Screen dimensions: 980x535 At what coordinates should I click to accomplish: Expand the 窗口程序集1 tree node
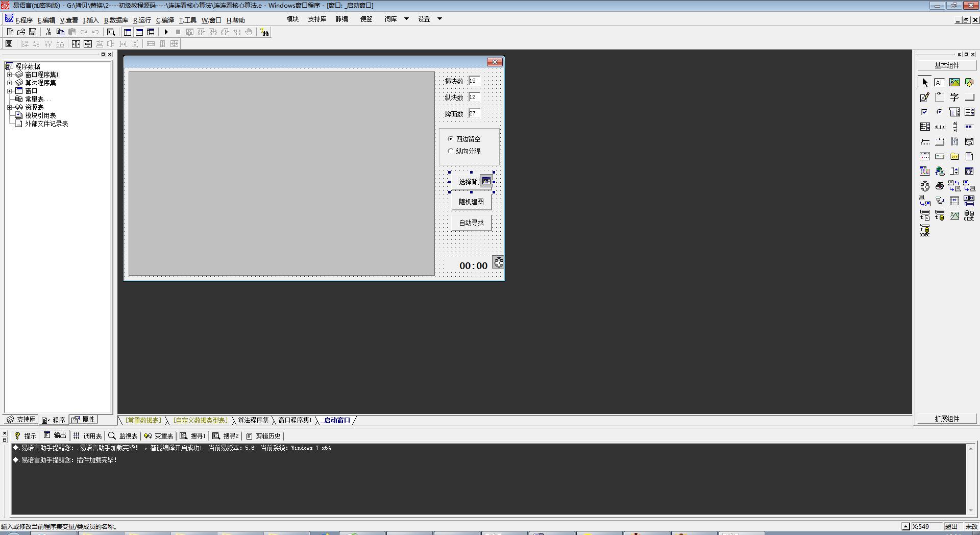[x=9, y=75]
